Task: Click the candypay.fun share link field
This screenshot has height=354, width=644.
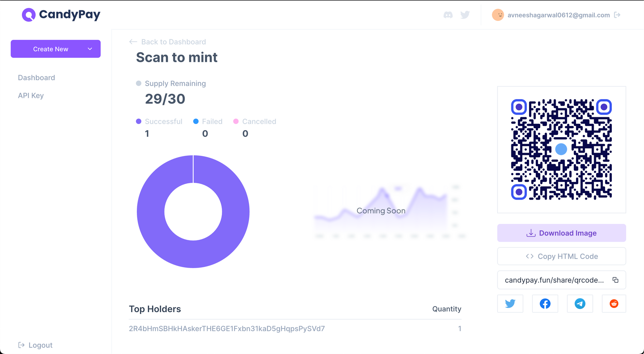Action: tap(561, 280)
